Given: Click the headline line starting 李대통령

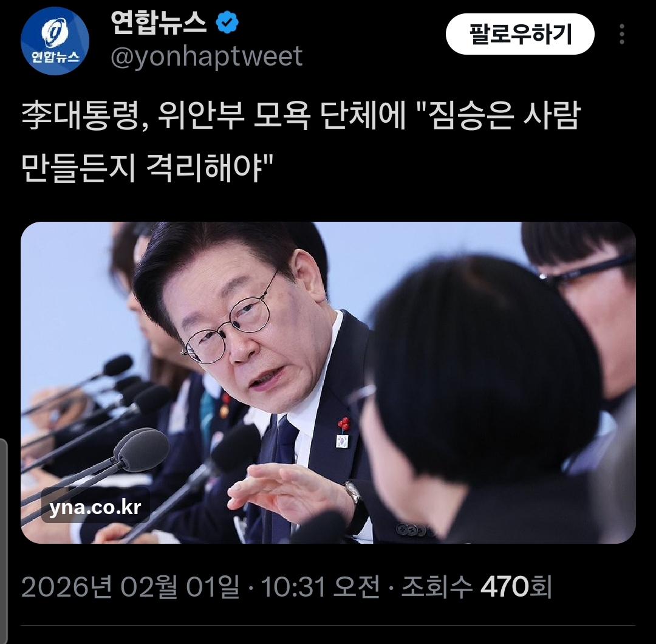Looking at the screenshot, I should [x=301, y=115].
